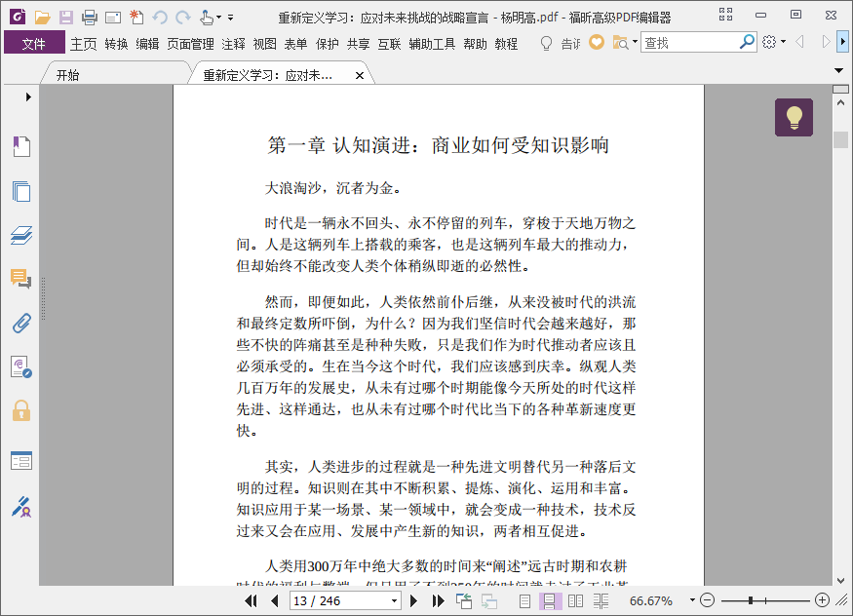
Task: Open the 保护 ribbon tab
Action: click(x=328, y=44)
